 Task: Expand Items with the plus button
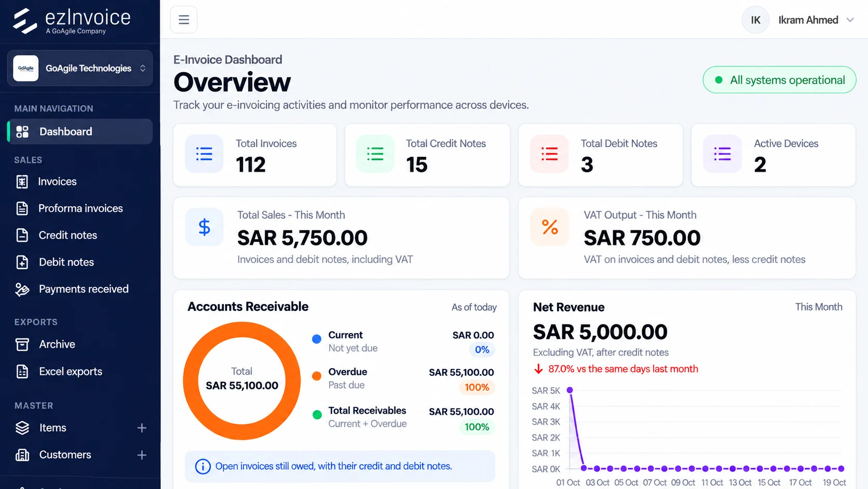142,428
